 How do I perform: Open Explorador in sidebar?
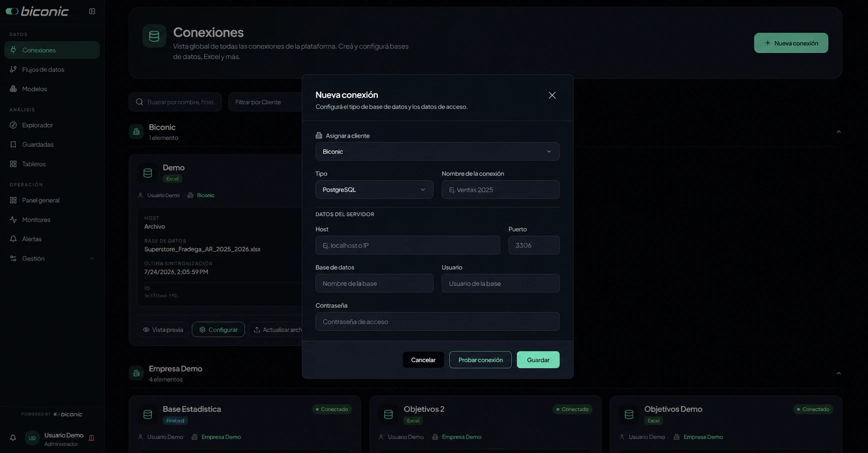[52, 125]
